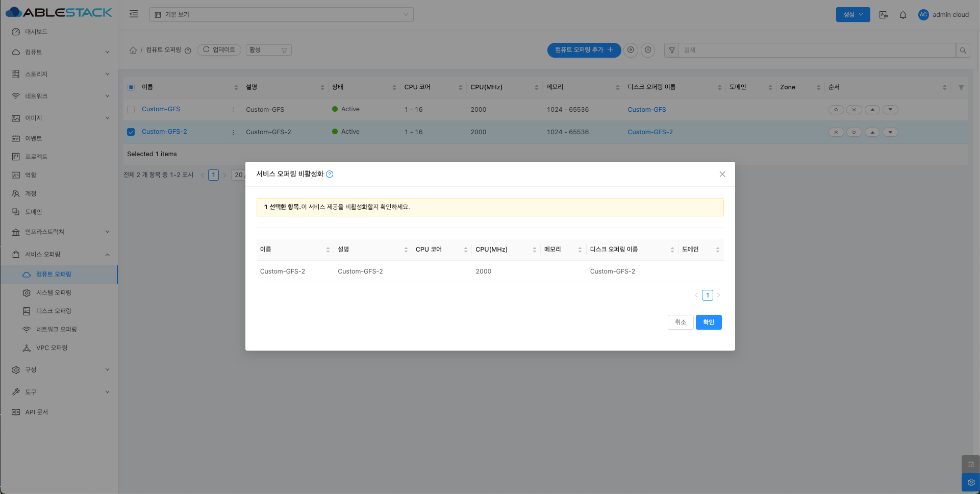Open settings gear at bottom right
Image resolution: width=980 pixels, height=494 pixels.
coord(970,482)
